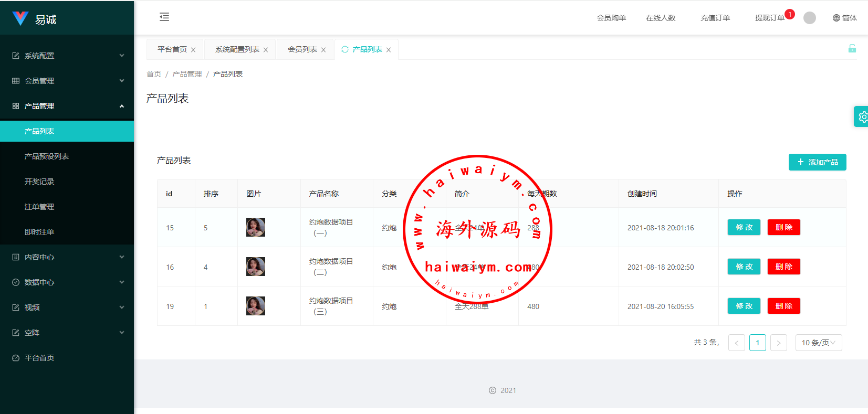Close the 平台首页 tab with its X
The image size is (868, 414).
tap(193, 50)
